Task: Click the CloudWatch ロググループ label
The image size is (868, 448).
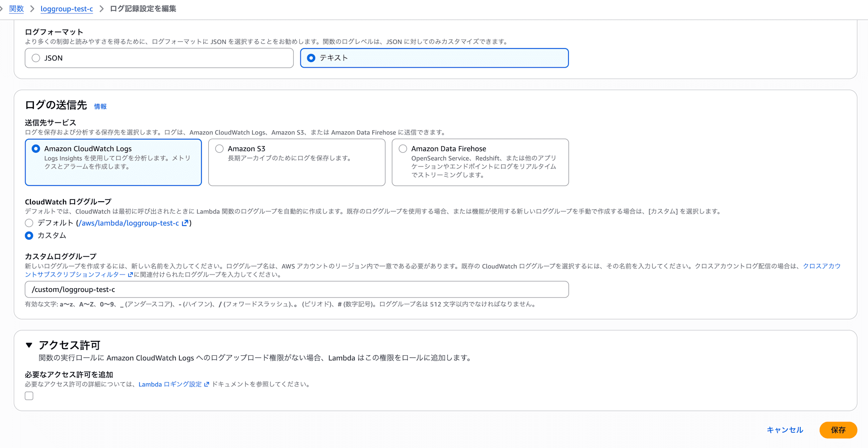Action: (x=68, y=202)
